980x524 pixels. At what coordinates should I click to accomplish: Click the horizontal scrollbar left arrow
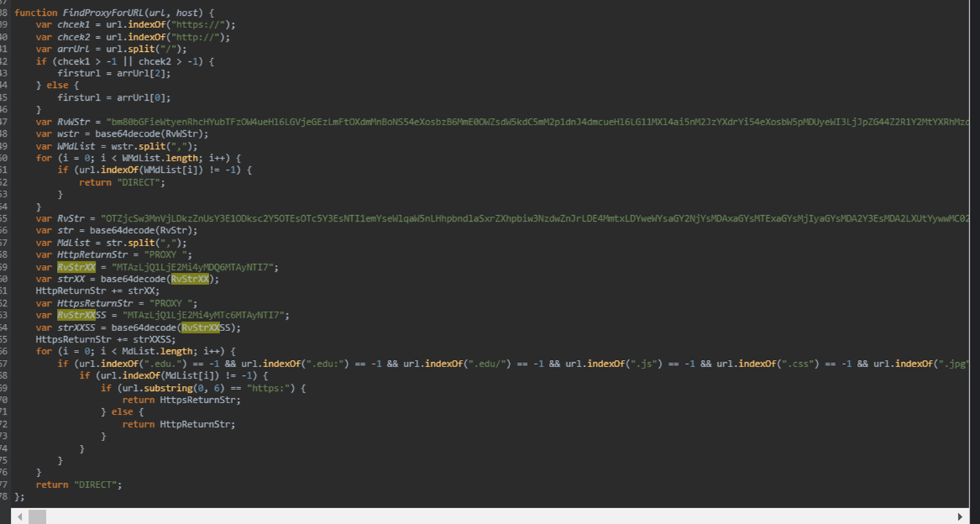(19, 516)
